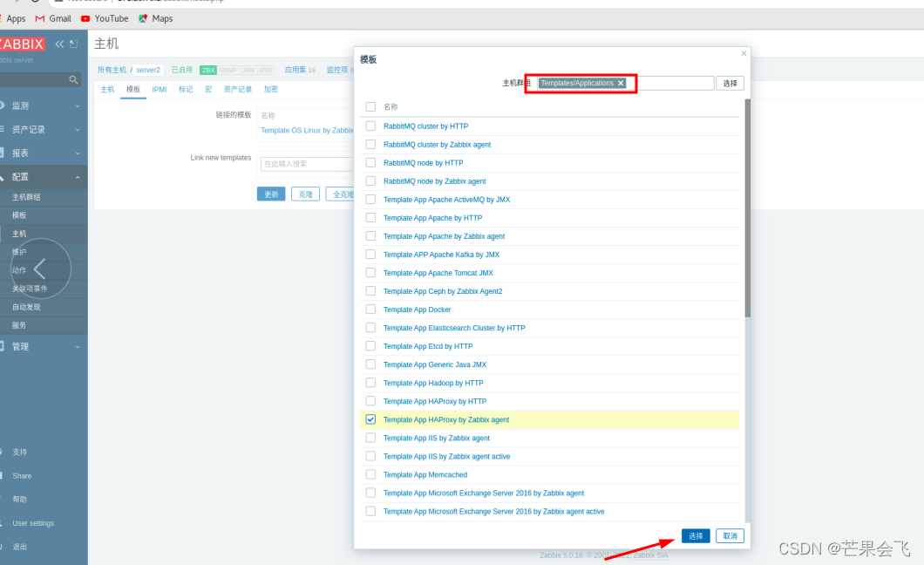Open 主机群组 in the sidebar
This screenshot has height=565, width=924.
pyautogui.click(x=26, y=197)
